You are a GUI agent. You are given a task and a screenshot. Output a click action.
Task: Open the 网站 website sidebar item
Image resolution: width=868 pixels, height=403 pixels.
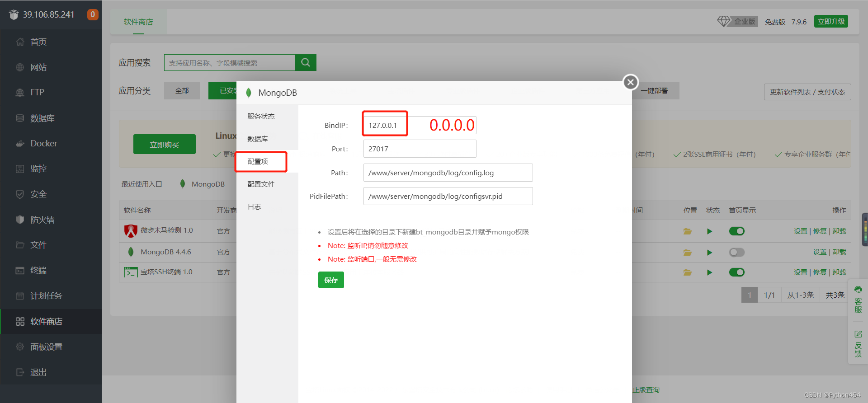pyautogui.click(x=51, y=67)
